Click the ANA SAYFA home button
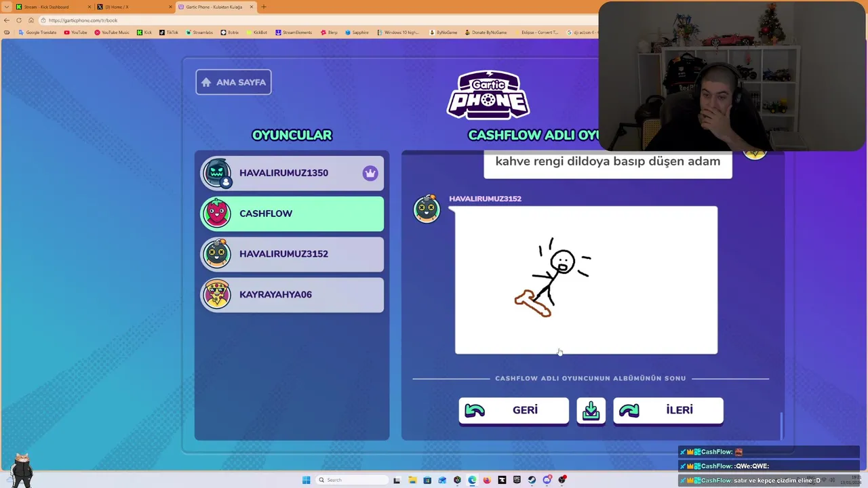This screenshot has width=868, height=488. 233,82
